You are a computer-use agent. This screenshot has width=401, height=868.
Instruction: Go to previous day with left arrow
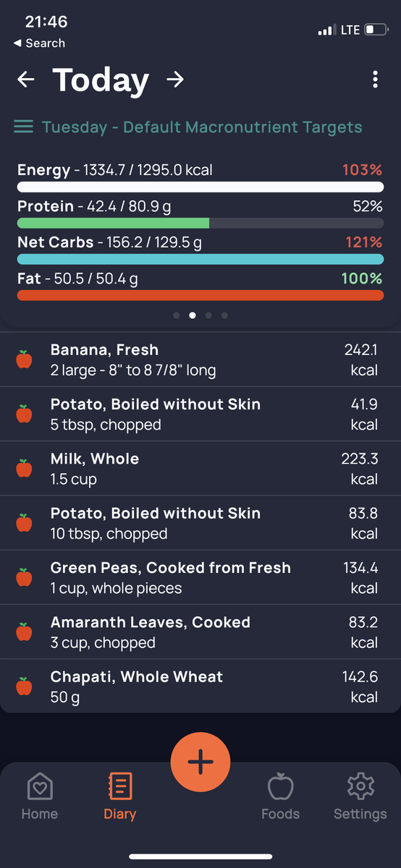point(26,80)
